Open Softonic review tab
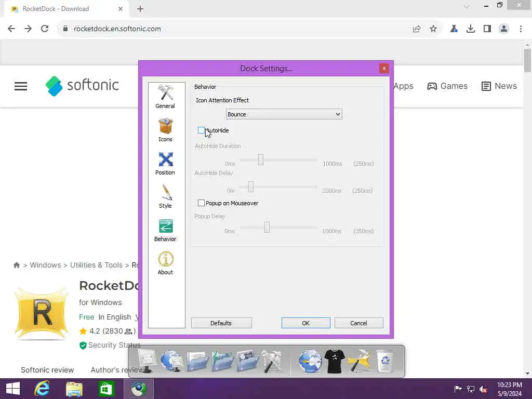Viewport: 532px width, 399px height. coord(47,370)
